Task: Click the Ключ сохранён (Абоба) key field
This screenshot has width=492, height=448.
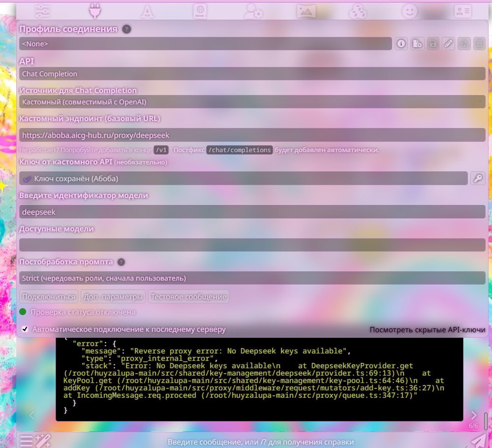Action: (x=244, y=178)
